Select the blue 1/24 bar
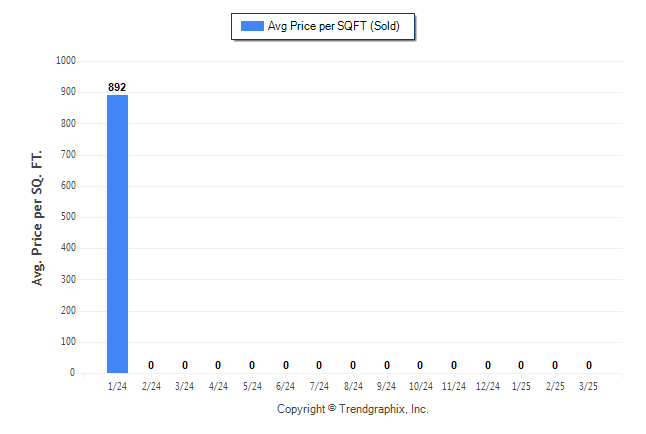The height and width of the screenshot is (434, 646). [x=117, y=234]
